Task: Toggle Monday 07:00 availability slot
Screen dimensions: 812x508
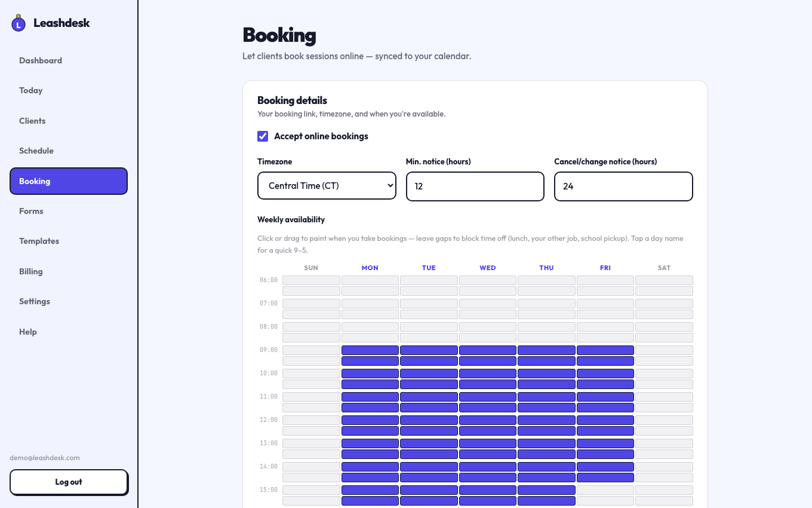Action: [370, 304]
